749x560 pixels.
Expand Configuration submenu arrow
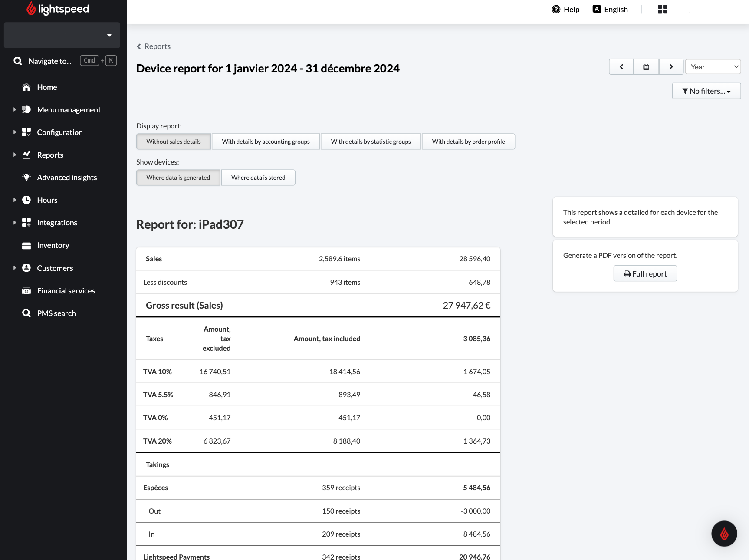[14, 132]
